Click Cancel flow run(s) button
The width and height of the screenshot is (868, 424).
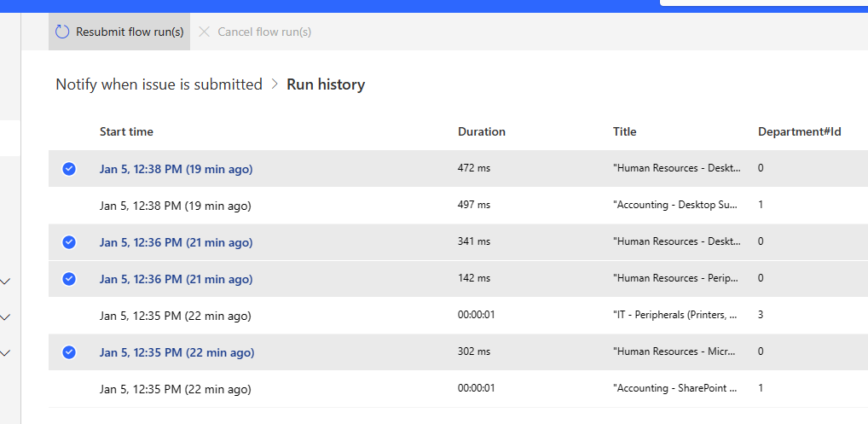click(254, 32)
